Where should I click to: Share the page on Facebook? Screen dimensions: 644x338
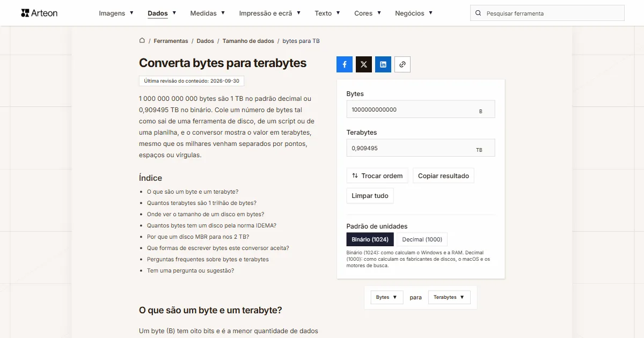tap(345, 64)
